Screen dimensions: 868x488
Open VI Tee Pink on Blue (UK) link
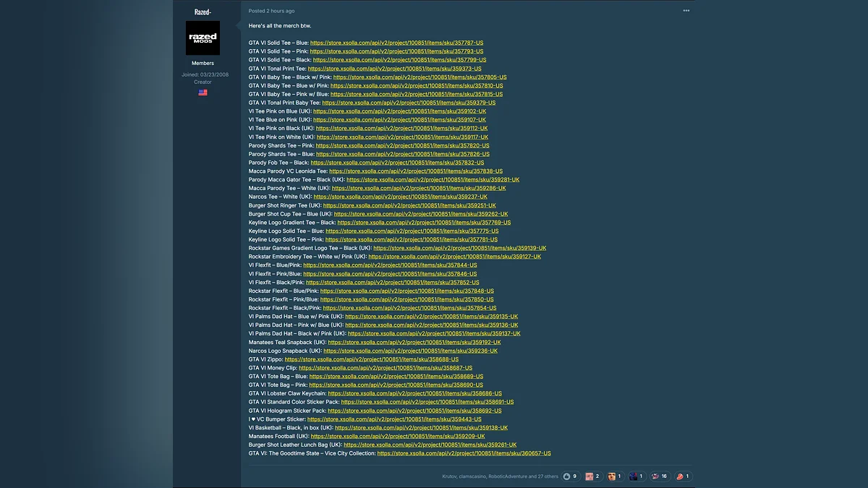point(400,111)
